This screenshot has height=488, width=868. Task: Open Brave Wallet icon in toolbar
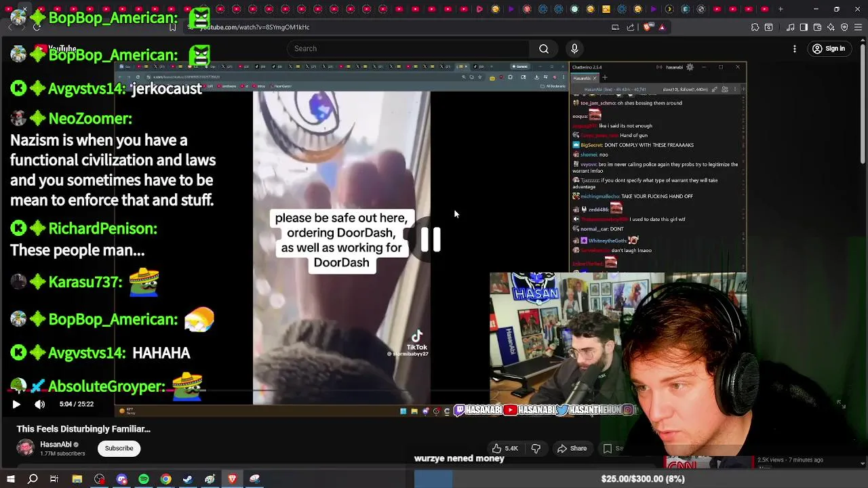(817, 27)
